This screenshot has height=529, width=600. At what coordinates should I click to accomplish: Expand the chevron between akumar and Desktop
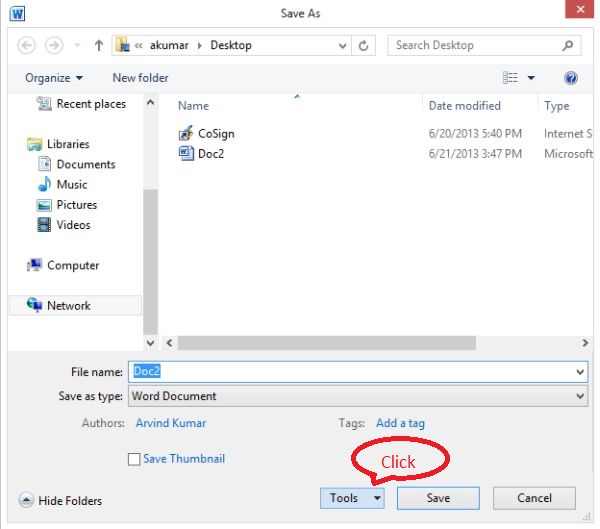coord(199,46)
